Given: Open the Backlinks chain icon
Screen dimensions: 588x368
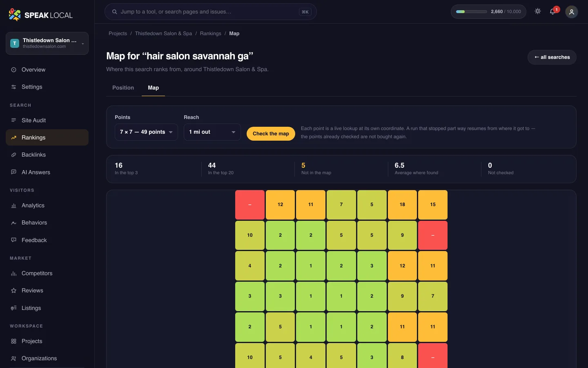Looking at the screenshot, I should (13, 155).
